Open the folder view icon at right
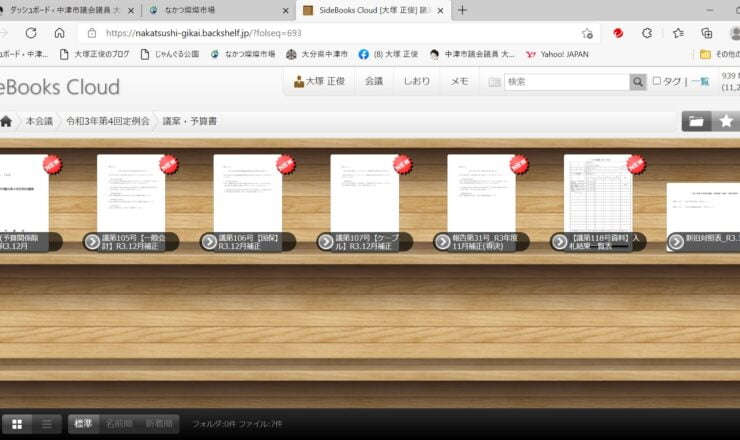Image resolution: width=740 pixels, height=440 pixels. (x=696, y=121)
